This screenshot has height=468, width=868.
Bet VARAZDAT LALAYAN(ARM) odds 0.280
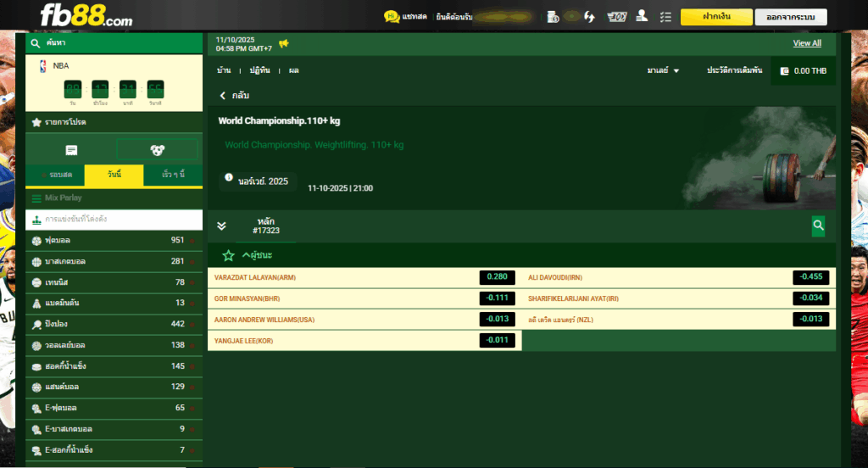pyautogui.click(x=497, y=277)
